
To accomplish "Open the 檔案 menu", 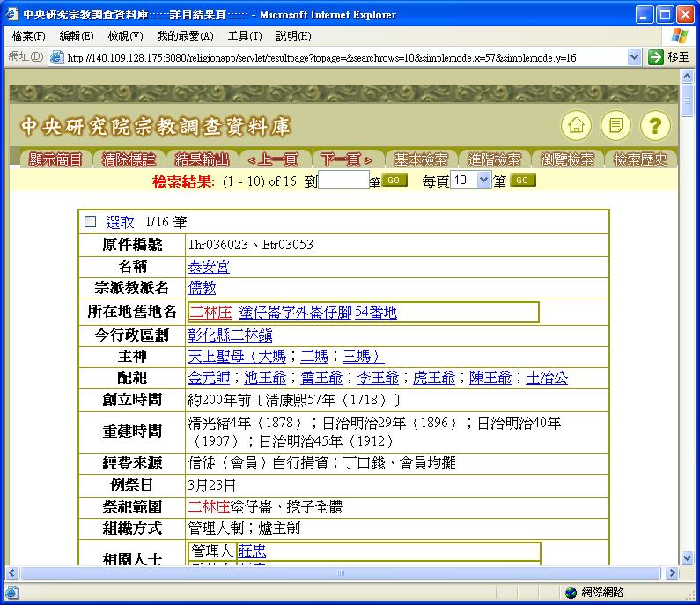I will (x=27, y=36).
